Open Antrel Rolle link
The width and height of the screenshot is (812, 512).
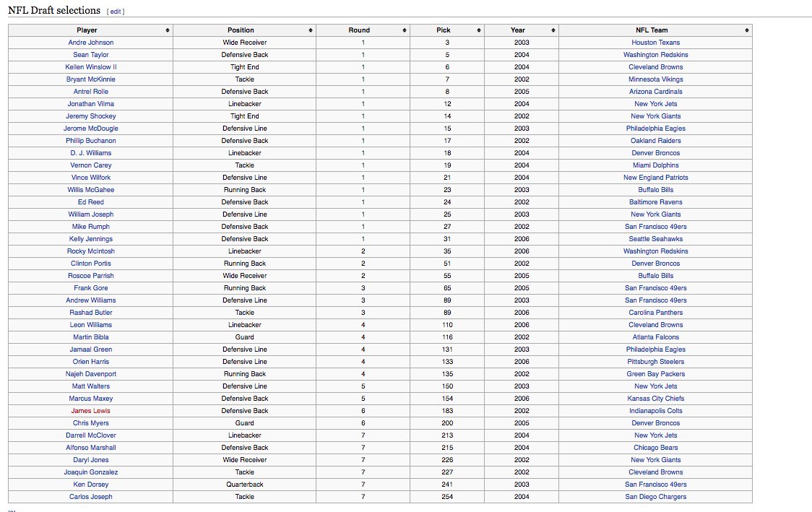[x=90, y=92]
